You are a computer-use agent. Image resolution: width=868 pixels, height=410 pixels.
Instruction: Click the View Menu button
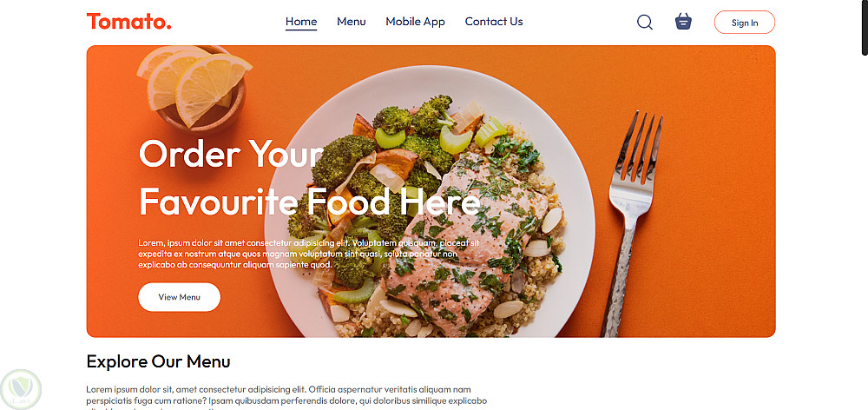point(180,297)
